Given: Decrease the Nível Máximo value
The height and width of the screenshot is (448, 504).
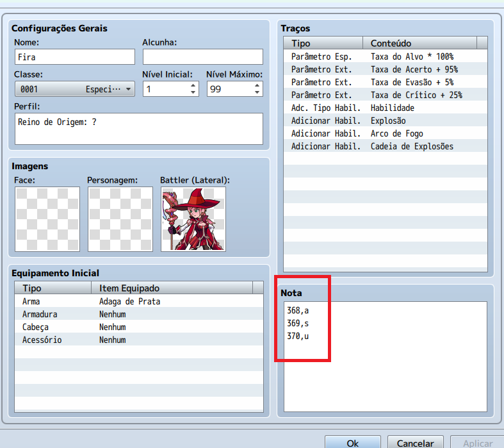Looking at the screenshot, I should pyautogui.click(x=257, y=92).
